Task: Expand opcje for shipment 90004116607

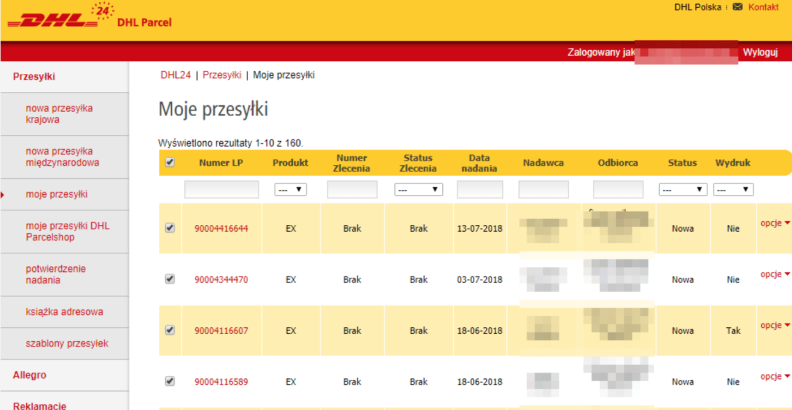Action: click(775, 325)
